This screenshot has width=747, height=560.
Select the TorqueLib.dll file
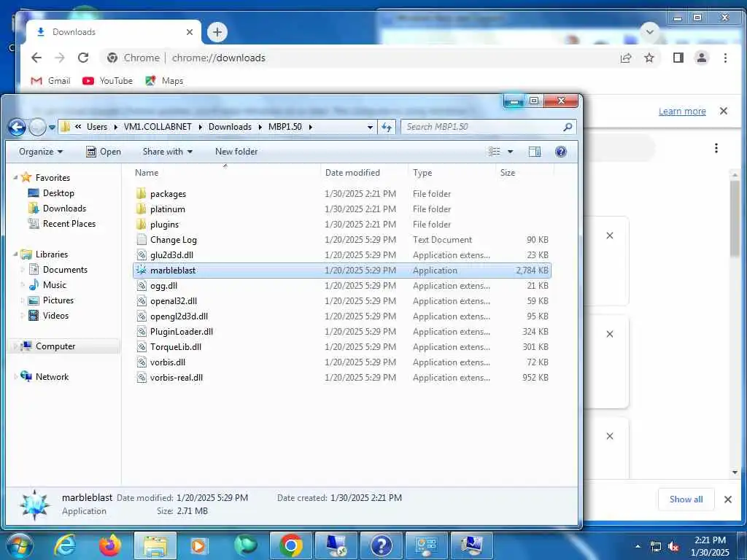[342, 346]
